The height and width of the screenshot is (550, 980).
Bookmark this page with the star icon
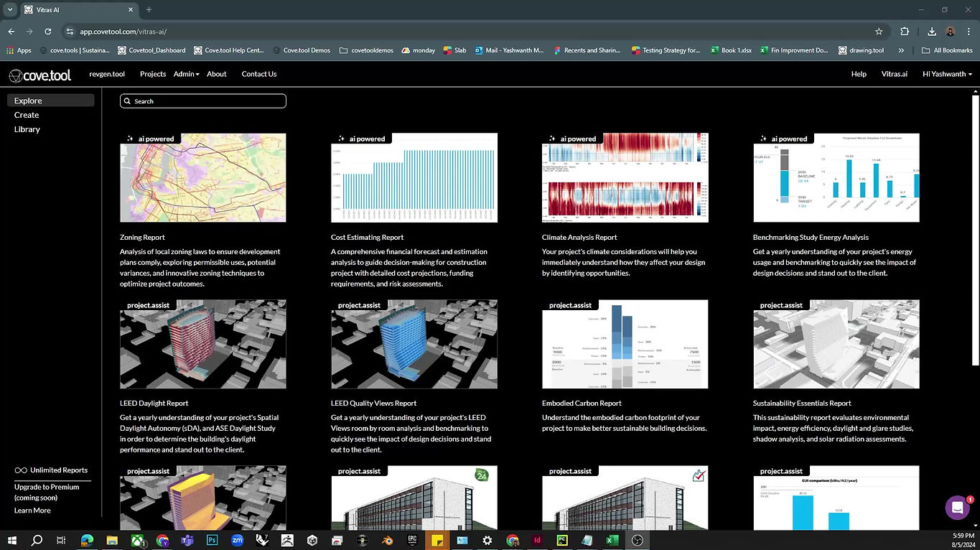point(879,32)
